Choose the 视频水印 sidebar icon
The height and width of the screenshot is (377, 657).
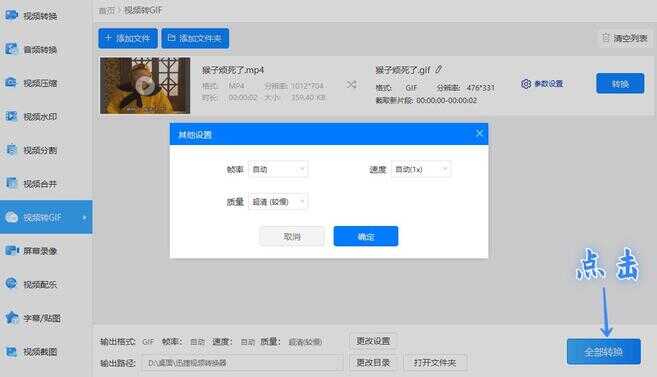[12, 116]
